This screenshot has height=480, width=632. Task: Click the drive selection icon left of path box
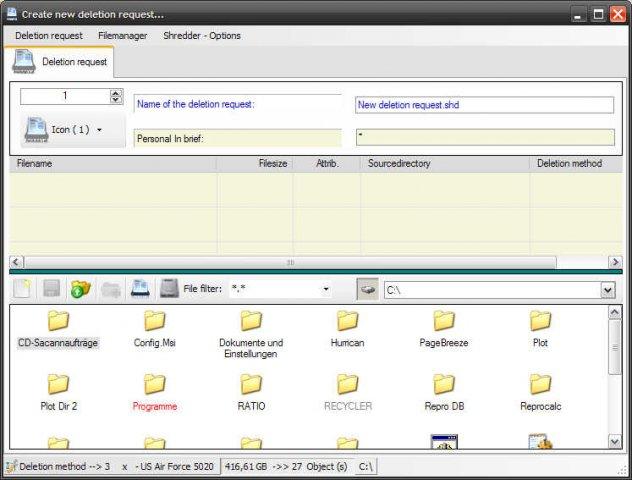pos(367,289)
